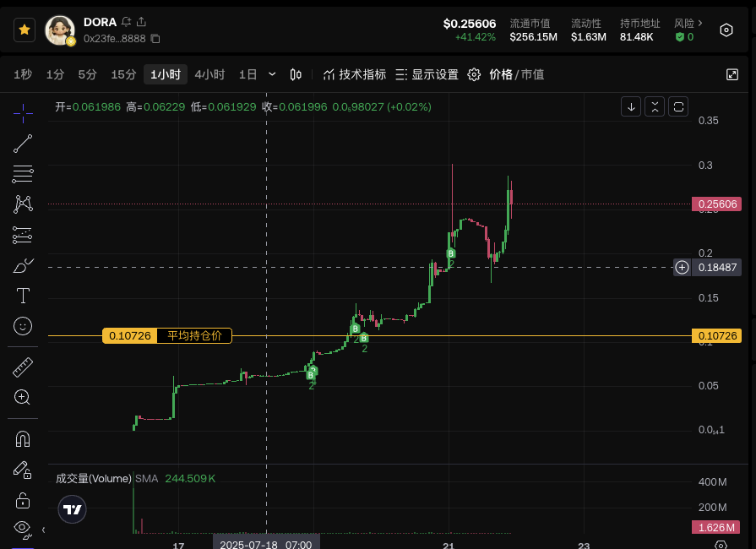Select the forecasting and measurement tool
This screenshot has width=756, height=549.
pyautogui.click(x=23, y=235)
